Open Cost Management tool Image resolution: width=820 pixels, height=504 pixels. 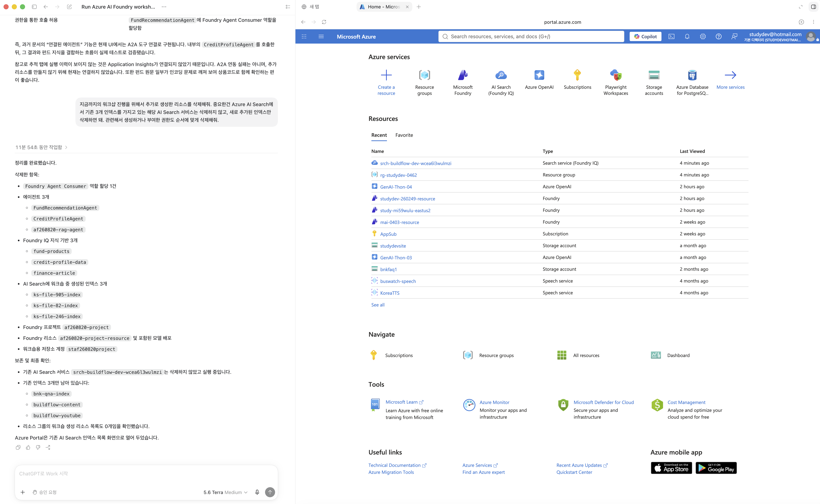(686, 402)
